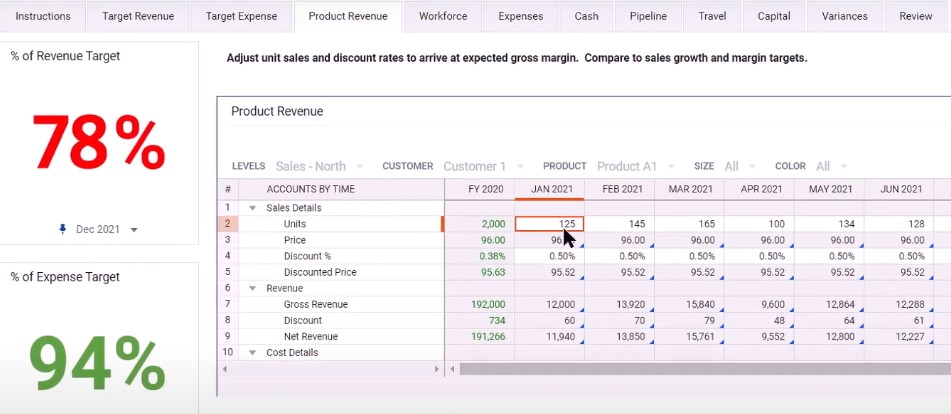Select the Price row label
The height and width of the screenshot is (414, 951).
[x=294, y=240]
